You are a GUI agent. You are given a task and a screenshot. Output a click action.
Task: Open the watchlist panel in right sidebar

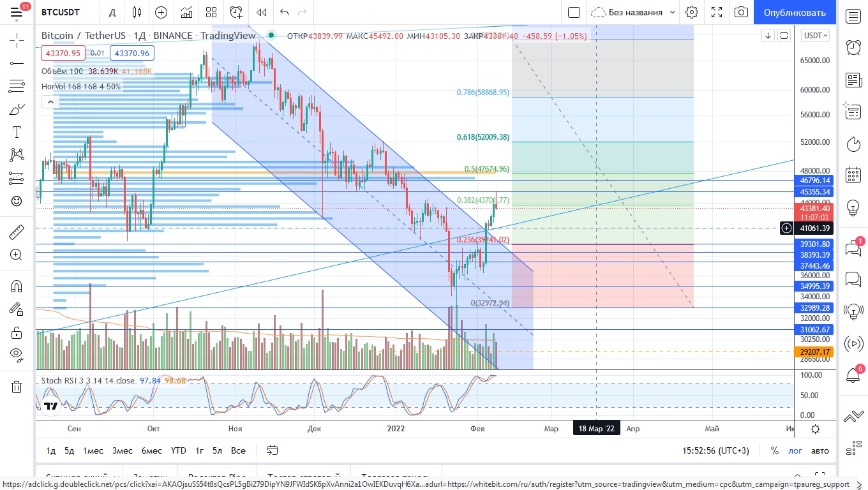click(x=853, y=17)
